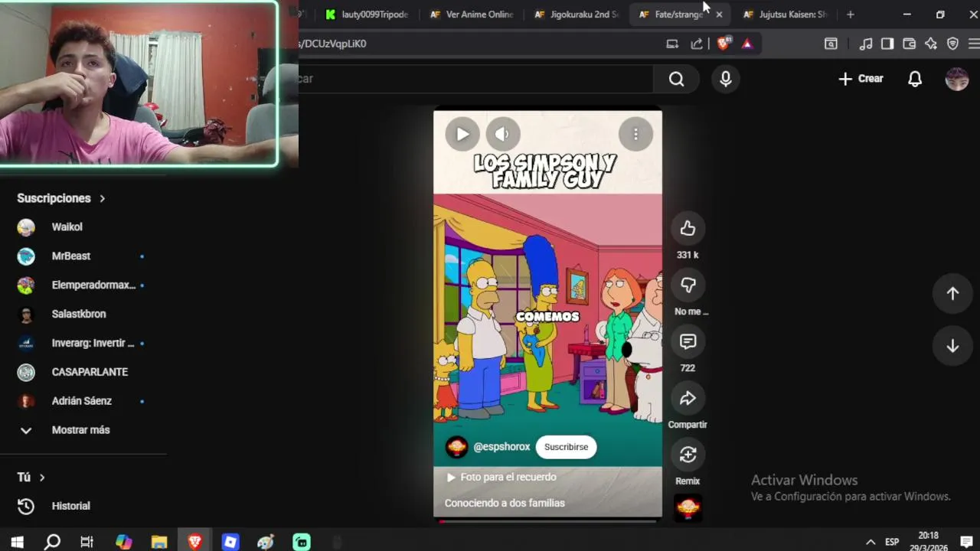Switch to the Fate/strange tab
Screen dimensions: 980x551
[x=672, y=15]
